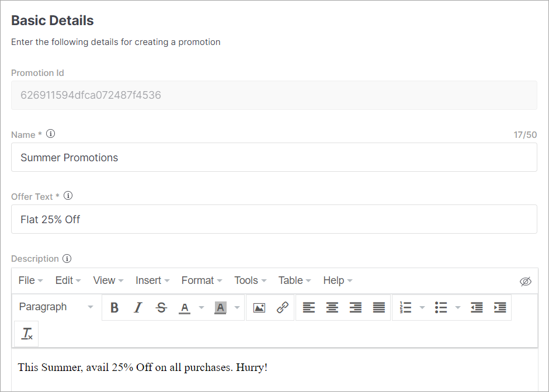Open the Insert menu

click(152, 280)
